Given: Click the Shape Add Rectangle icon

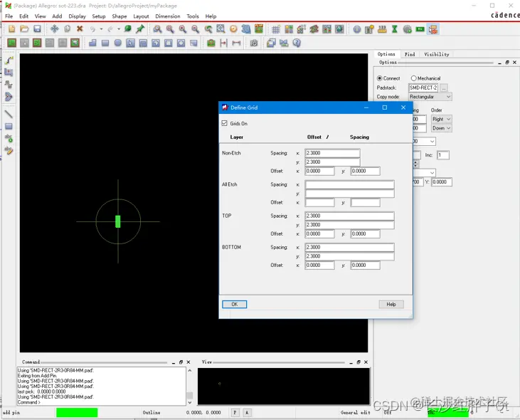Looking at the screenshot, I should (105, 43).
